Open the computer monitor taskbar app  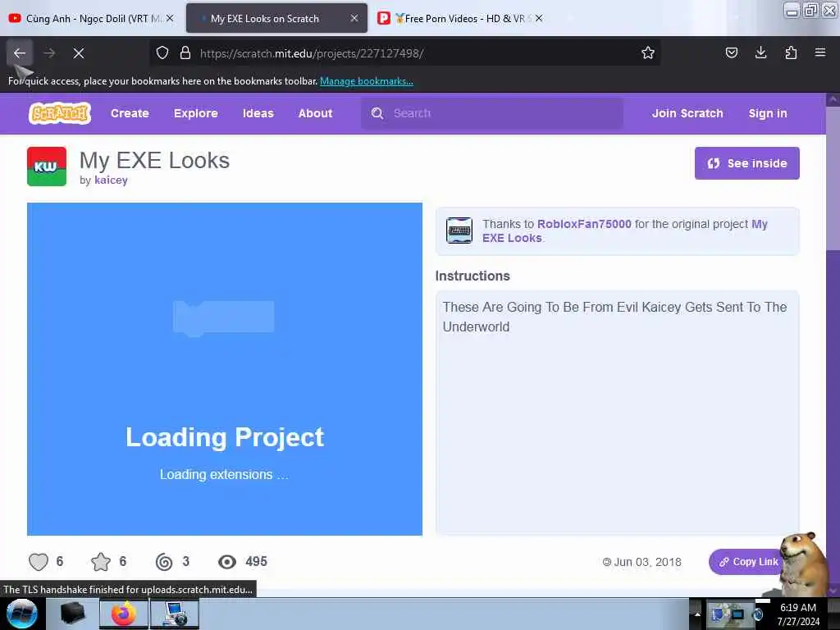coord(175,614)
